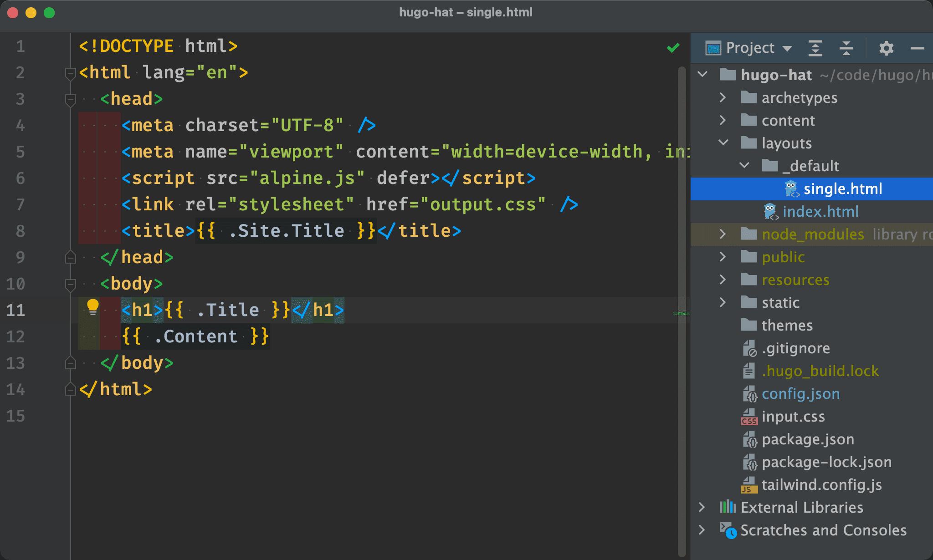933x560 pixels.
Task: Toggle the closing html fold marker on line 14
Action: [x=70, y=389]
